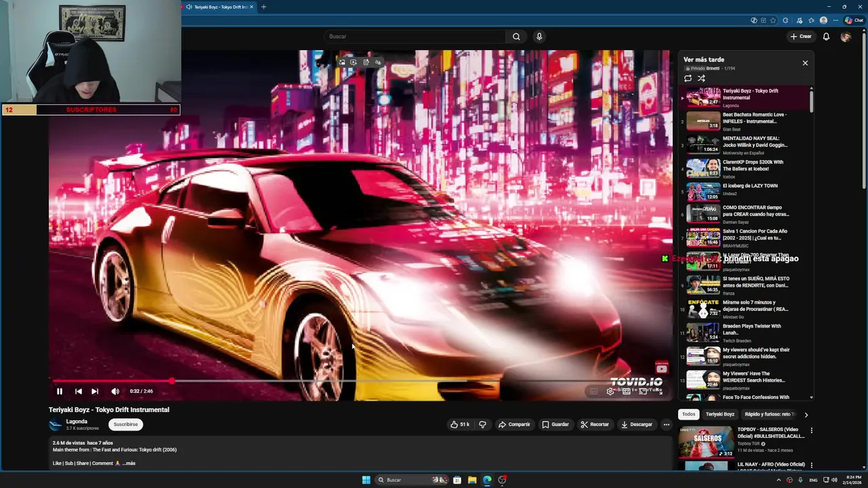Open El iceberg de LAZY TOWN video

coord(746,192)
